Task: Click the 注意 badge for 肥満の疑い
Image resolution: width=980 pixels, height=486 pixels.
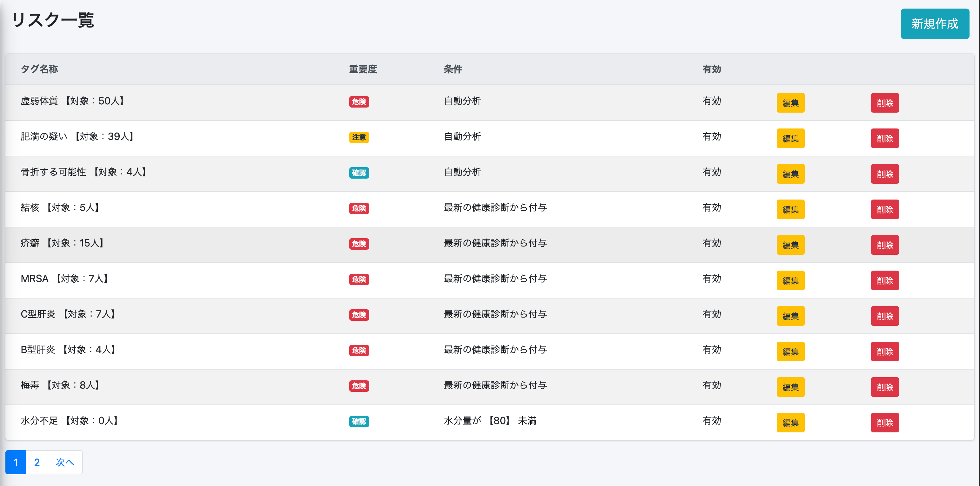Action: (x=359, y=137)
